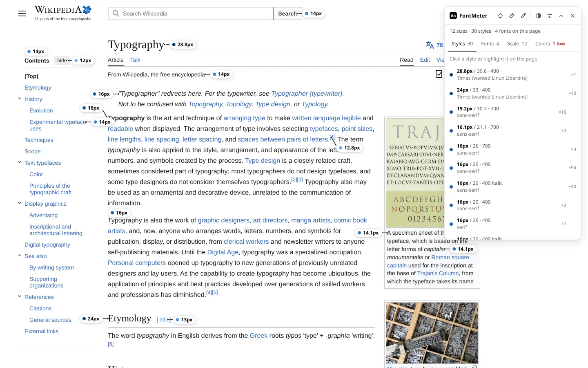588x368 pixels.
Task: Collapse the Text typefaces contents section
Action: pyautogui.click(x=20, y=162)
